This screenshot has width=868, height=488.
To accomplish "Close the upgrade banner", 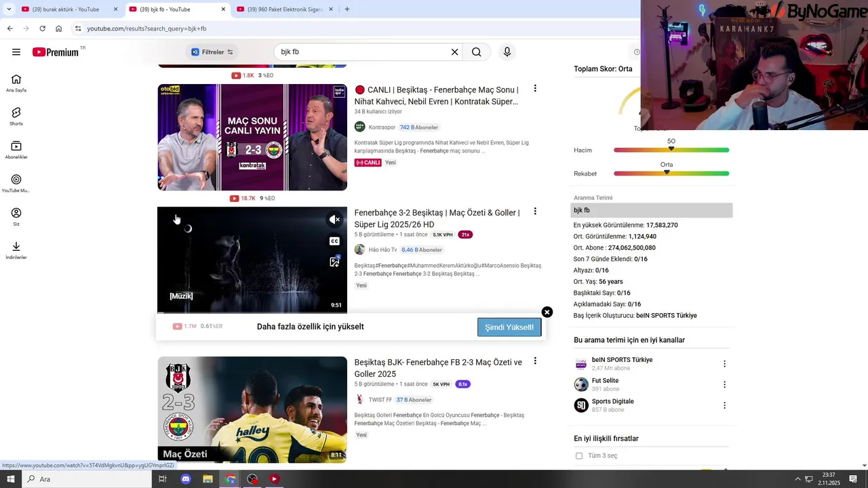I will tap(547, 312).
